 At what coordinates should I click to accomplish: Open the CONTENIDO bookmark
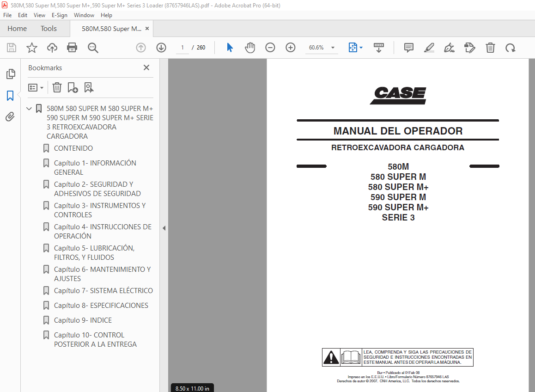(x=73, y=148)
